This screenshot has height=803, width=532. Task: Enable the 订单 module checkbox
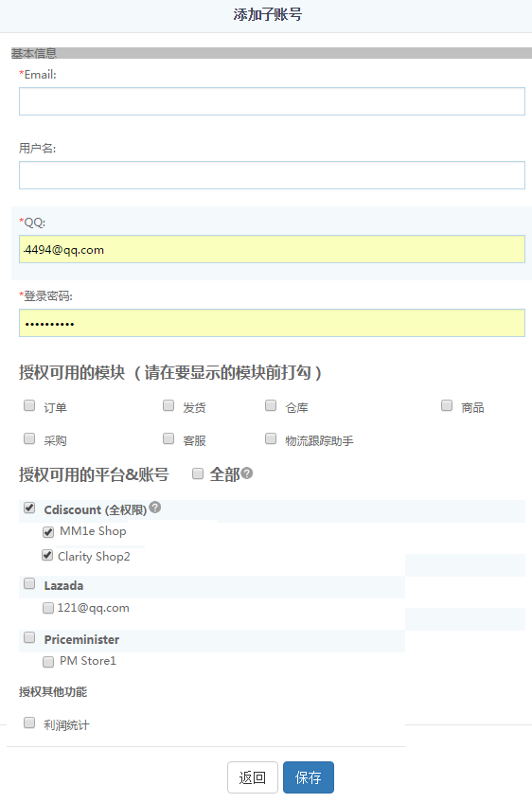pos(29,405)
